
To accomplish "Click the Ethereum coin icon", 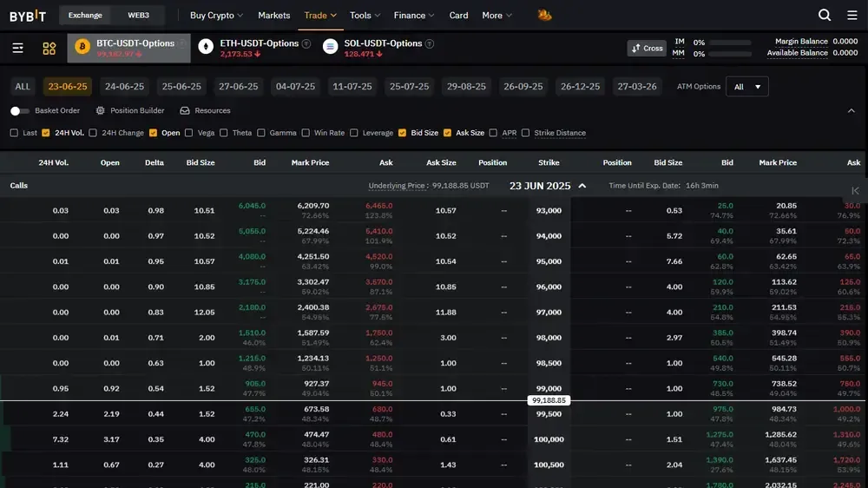I will 206,47.
